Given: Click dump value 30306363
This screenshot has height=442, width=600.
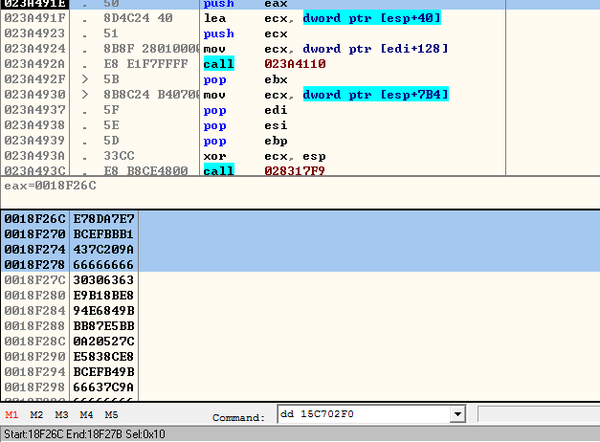Looking at the screenshot, I should (x=104, y=280).
